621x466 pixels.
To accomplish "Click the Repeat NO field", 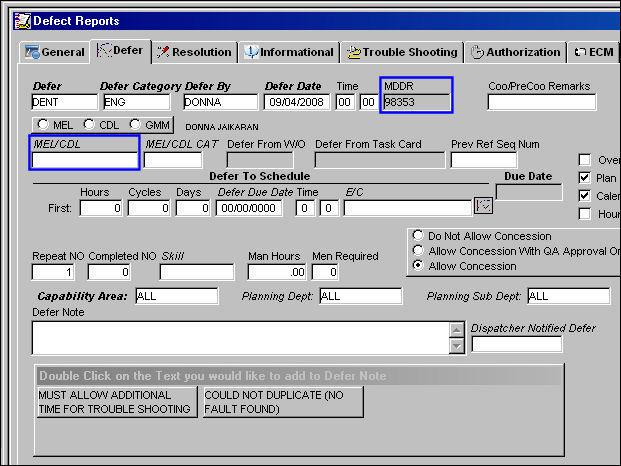I will 53,272.
